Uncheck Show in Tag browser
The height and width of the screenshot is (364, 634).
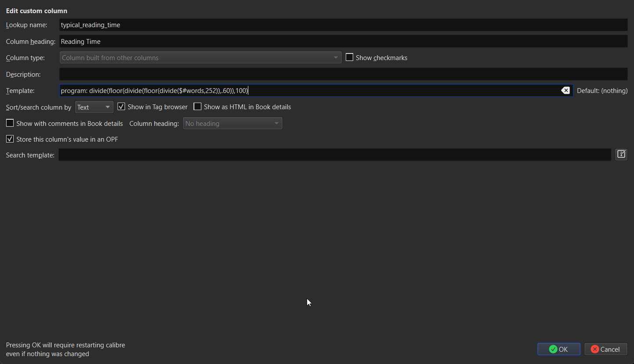(x=122, y=107)
